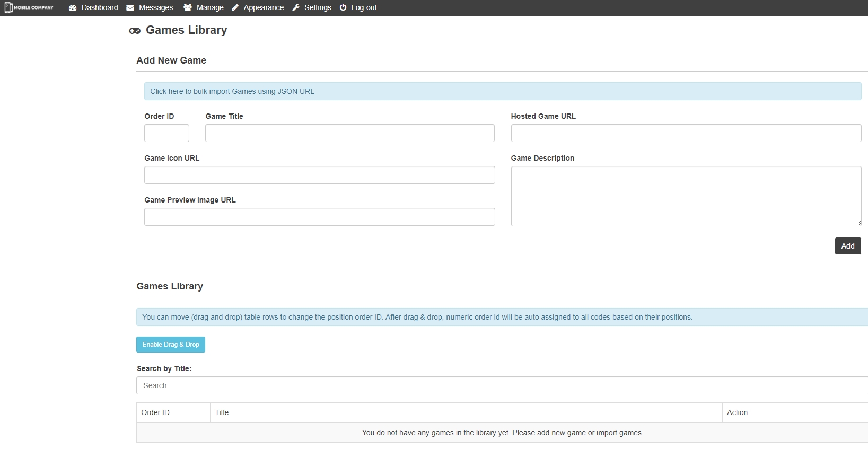This screenshot has width=868, height=449.
Task: Click inside the Game Description textarea
Action: click(x=686, y=196)
